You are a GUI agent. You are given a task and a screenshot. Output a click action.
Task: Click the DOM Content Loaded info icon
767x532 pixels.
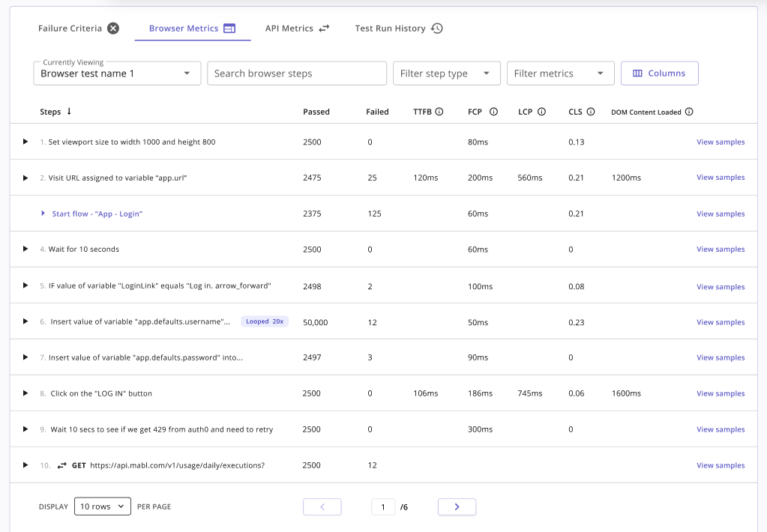(x=689, y=112)
